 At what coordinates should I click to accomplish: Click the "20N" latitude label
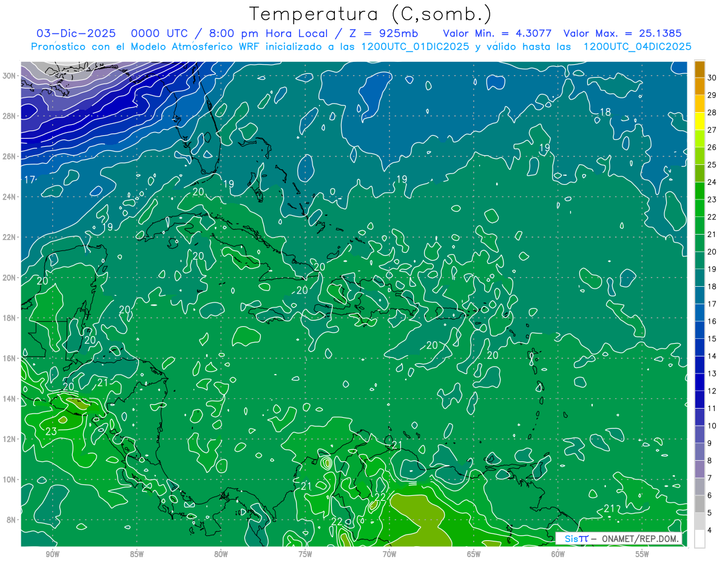tap(10, 278)
